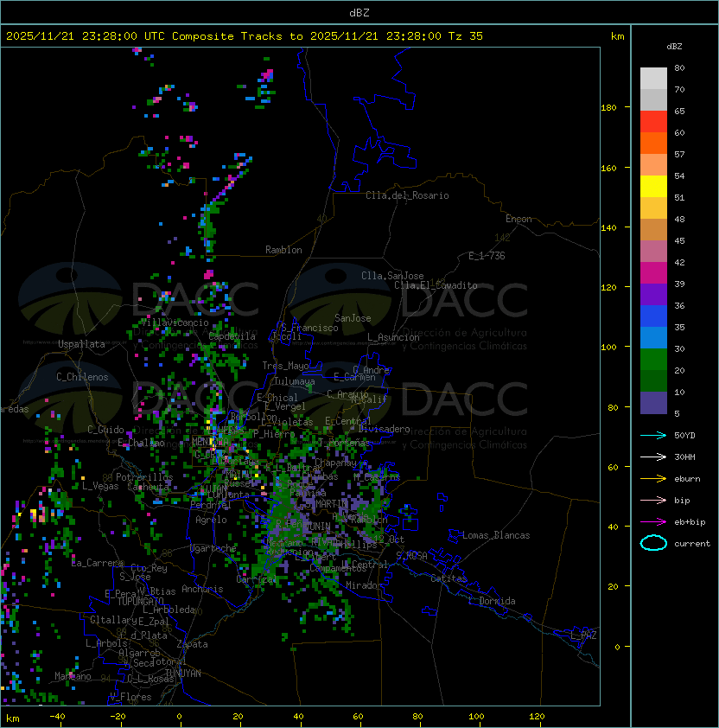Pick the tan brown swatch in the dBZ scale
The width and height of the screenshot is (719, 728).
(x=653, y=229)
